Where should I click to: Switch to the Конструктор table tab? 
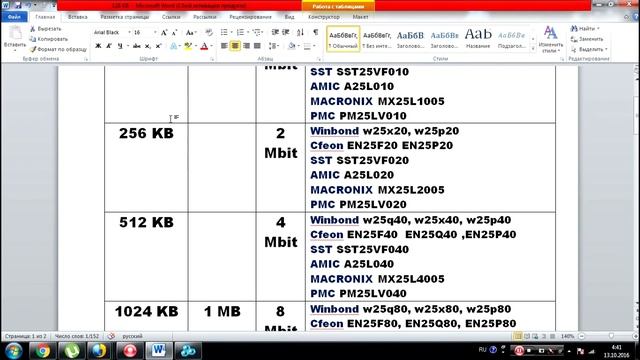324,17
